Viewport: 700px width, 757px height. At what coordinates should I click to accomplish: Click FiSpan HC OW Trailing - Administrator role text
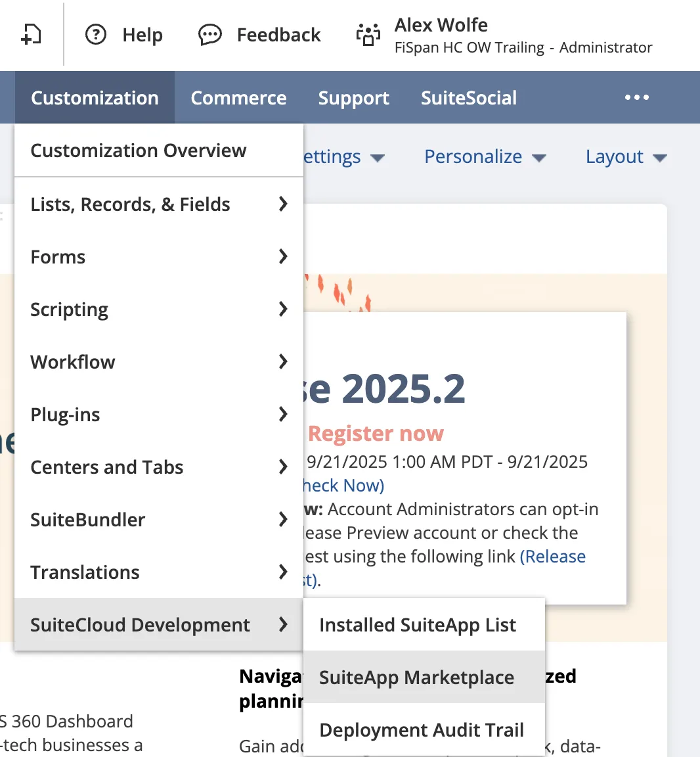(523, 47)
